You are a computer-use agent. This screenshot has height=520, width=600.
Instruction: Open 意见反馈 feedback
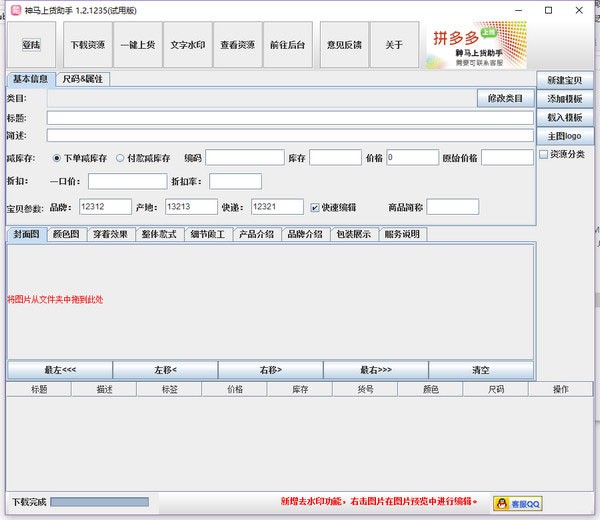pos(344,45)
